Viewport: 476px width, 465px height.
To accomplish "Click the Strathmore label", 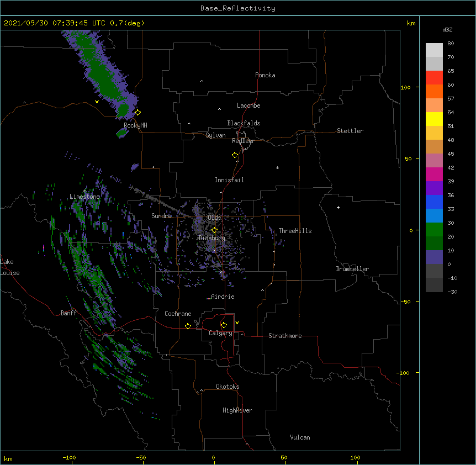I will click(285, 336).
